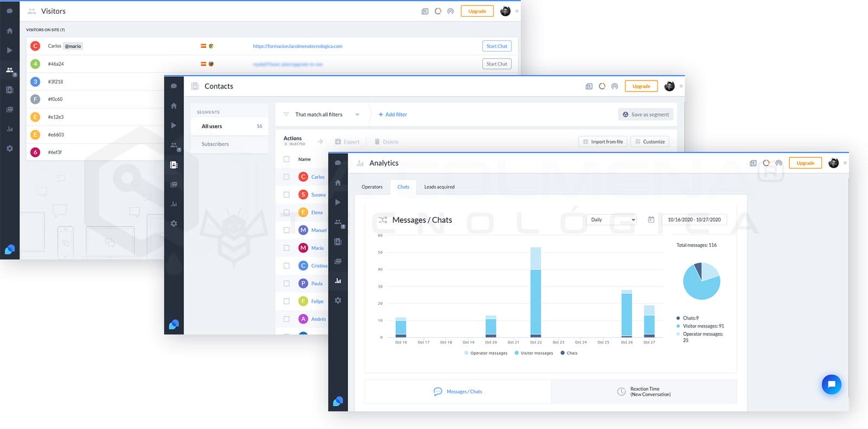
Task: Click the pie chart of total messages
Action: point(701,281)
